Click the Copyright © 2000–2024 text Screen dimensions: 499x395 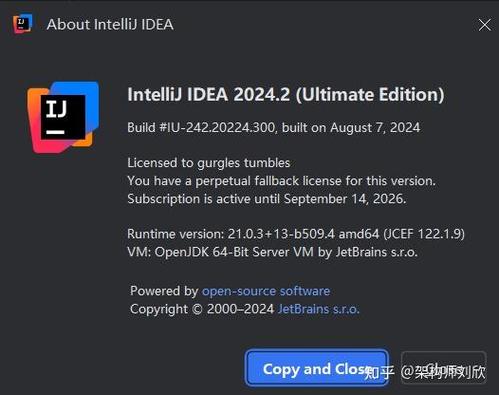(202, 309)
